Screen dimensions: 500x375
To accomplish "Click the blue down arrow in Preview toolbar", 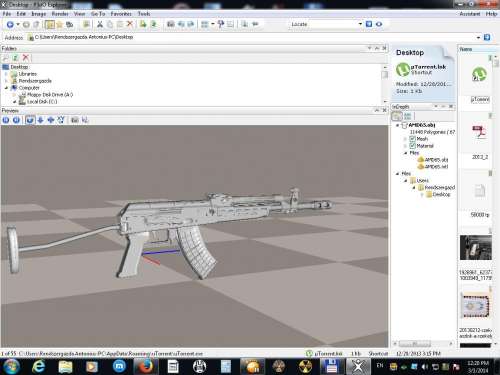I will pyautogui.click(x=40, y=120).
